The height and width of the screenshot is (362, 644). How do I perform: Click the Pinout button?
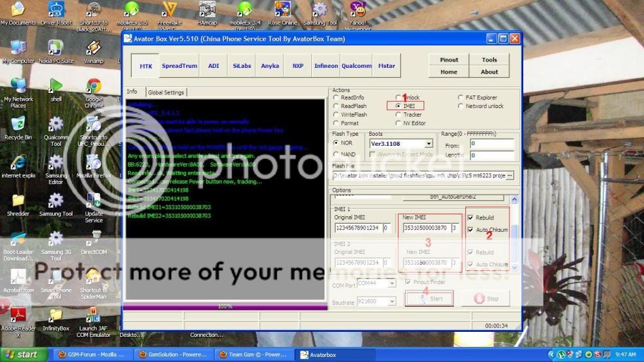pos(449,60)
